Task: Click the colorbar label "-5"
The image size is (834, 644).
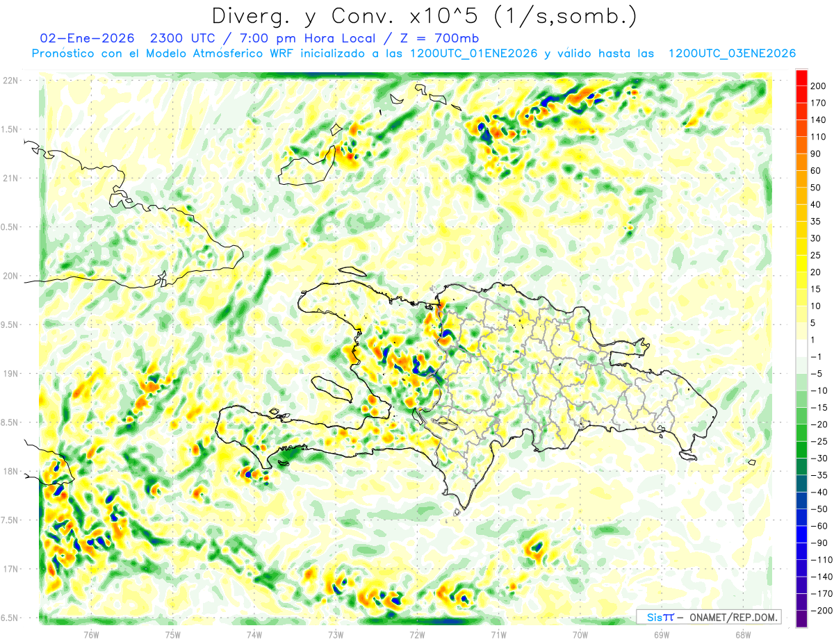Action: click(818, 374)
